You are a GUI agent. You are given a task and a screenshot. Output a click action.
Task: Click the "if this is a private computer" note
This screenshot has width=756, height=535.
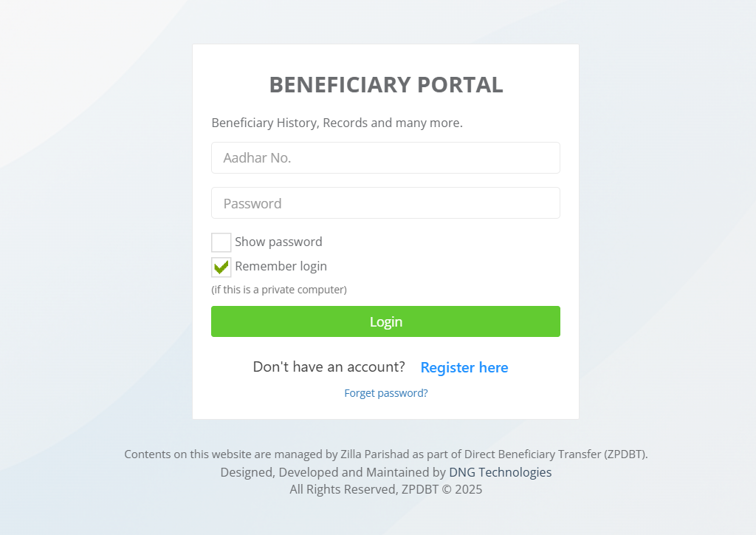[x=279, y=290]
